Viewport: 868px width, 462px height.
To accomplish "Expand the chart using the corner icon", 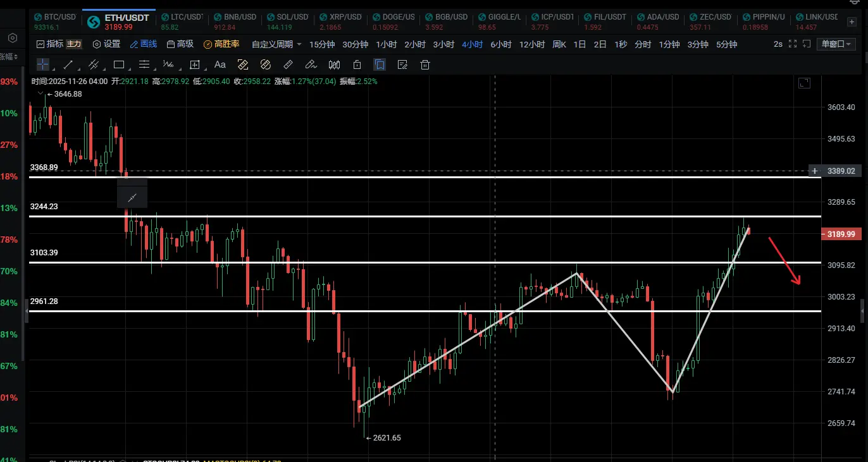I will tap(804, 83).
